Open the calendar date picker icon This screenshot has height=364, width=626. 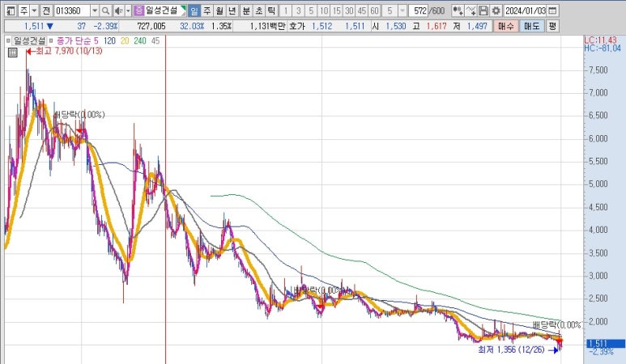(552, 11)
